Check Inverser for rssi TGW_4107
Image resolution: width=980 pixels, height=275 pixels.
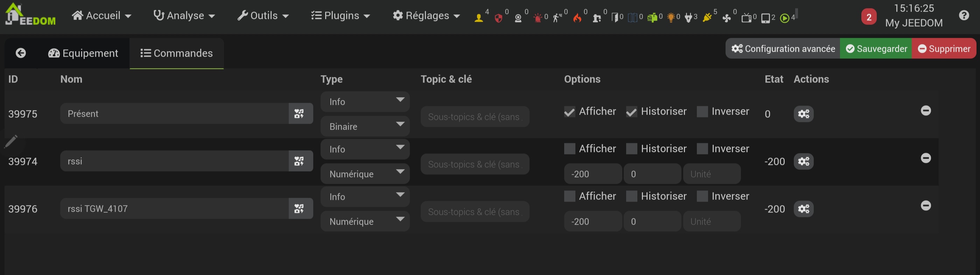click(x=702, y=196)
